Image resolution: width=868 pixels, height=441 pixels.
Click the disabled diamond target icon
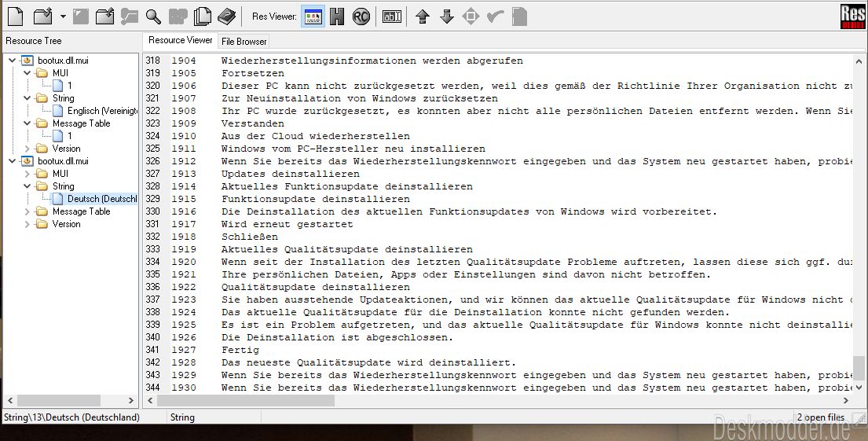coord(471,17)
